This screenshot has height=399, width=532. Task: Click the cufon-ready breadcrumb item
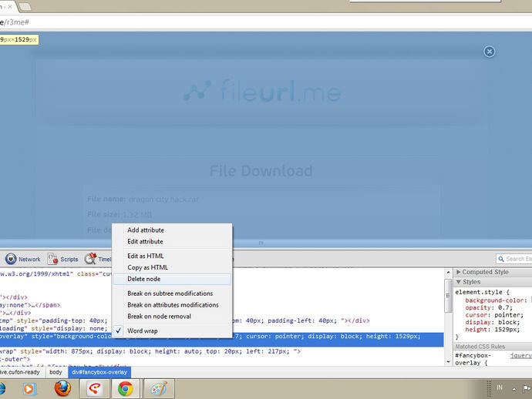[20, 372]
